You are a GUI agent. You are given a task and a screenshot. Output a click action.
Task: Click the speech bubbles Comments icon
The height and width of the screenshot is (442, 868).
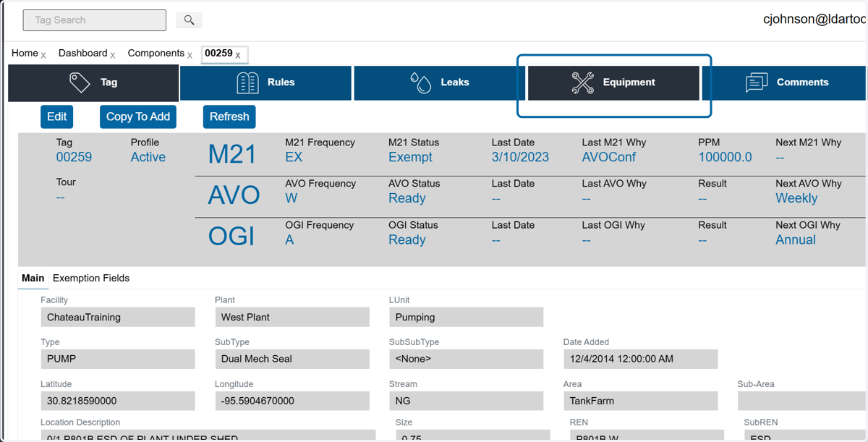pos(757,82)
